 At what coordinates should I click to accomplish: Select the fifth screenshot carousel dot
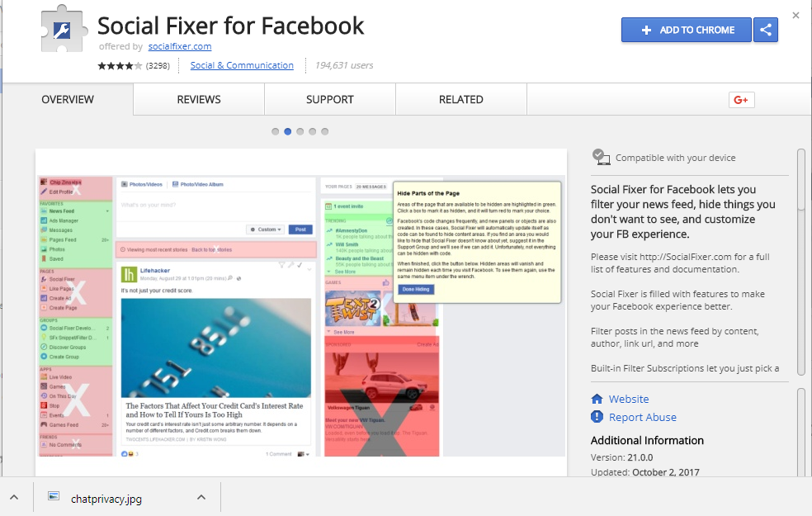click(324, 131)
